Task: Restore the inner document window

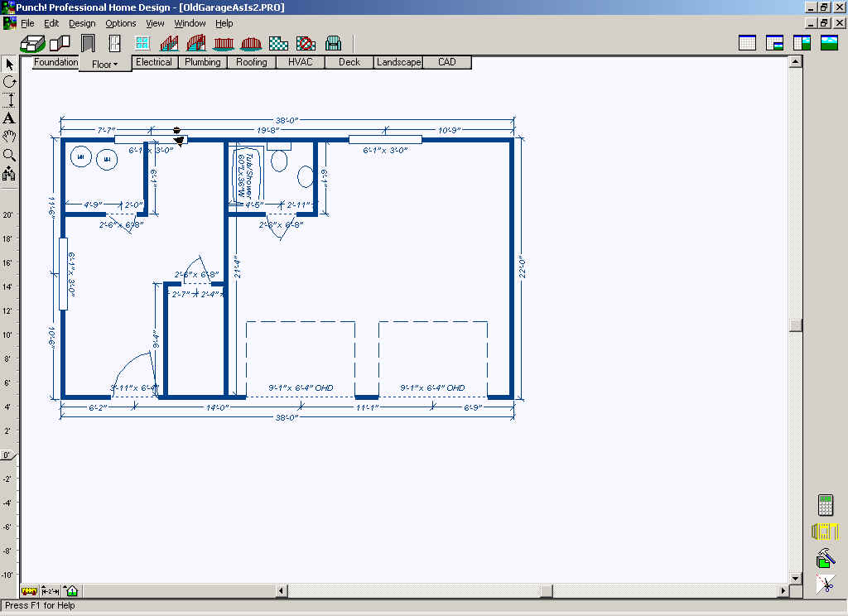Action: [824, 23]
